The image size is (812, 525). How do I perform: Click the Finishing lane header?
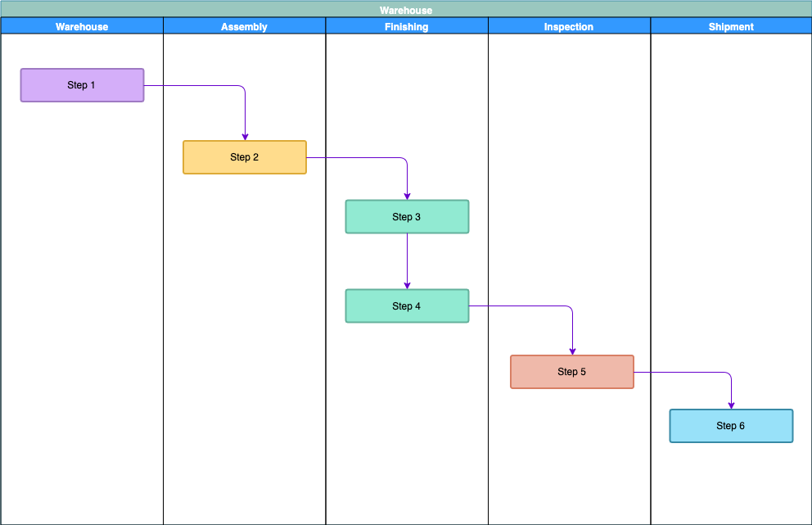coord(407,26)
